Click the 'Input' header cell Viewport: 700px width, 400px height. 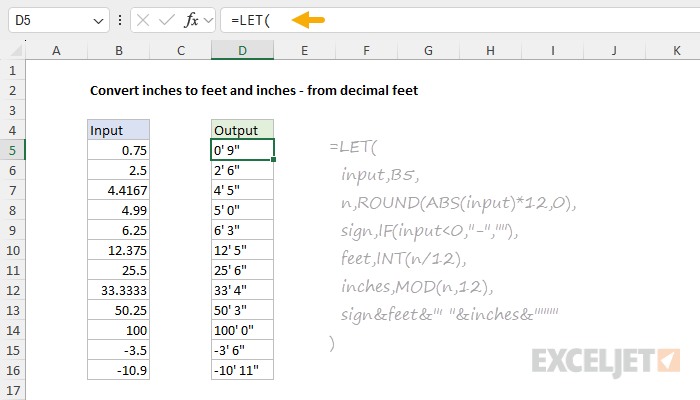pos(119,130)
